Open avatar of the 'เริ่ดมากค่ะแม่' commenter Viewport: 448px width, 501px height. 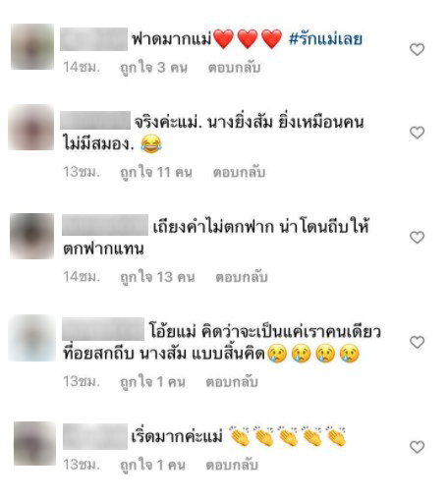[34, 444]
